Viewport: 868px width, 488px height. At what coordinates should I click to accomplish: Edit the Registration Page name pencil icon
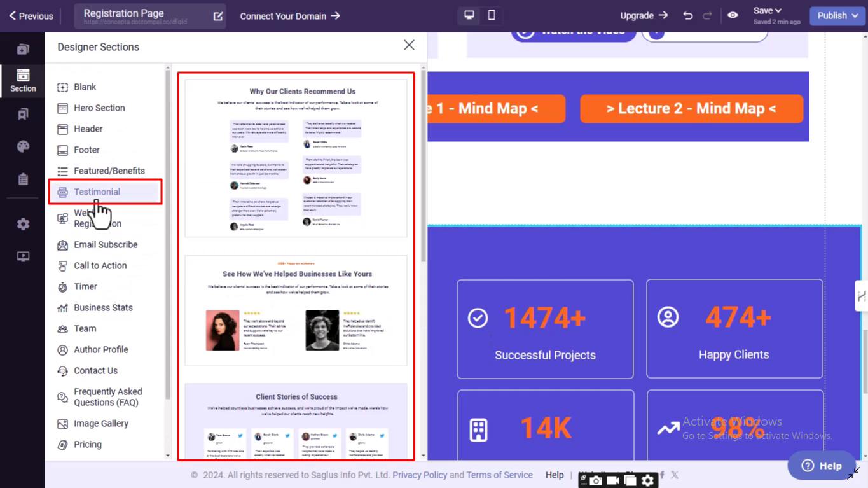(218, 16)
